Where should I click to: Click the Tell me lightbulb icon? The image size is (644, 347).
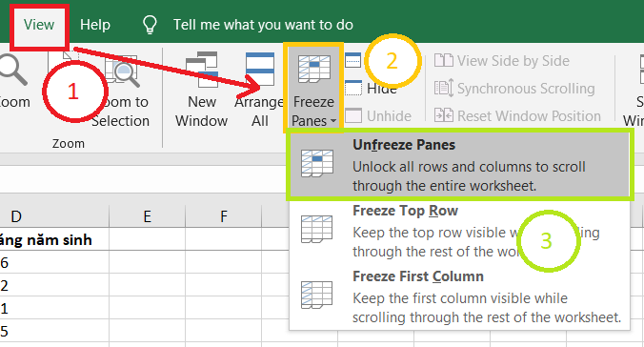[x=150, y=25]
